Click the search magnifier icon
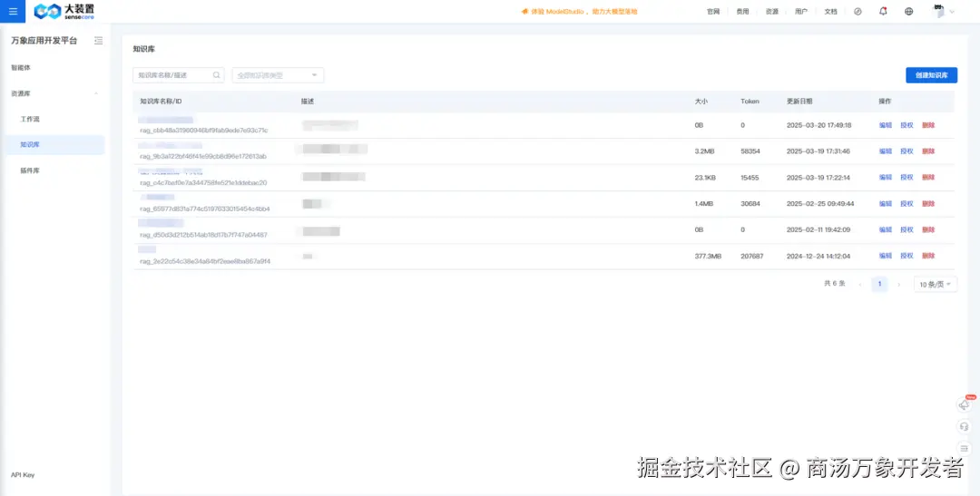 [x=216, y=75]
